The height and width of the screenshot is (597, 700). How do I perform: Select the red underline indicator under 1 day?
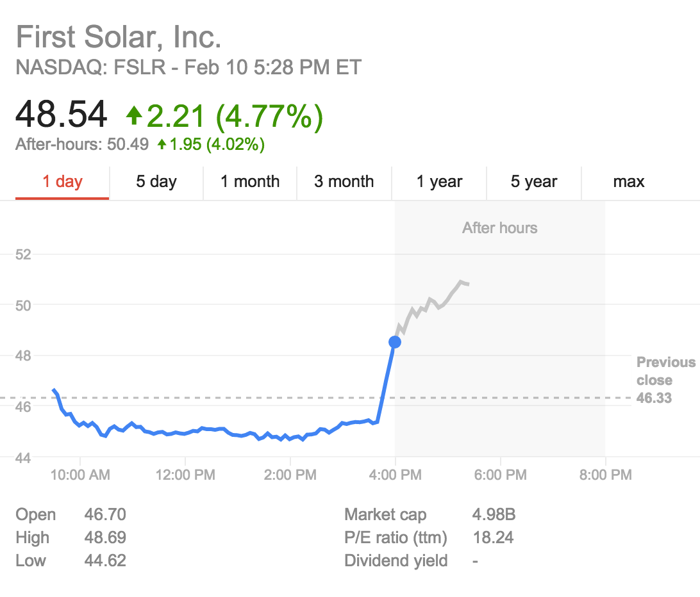pyautogui.click(x=62, y=199)
